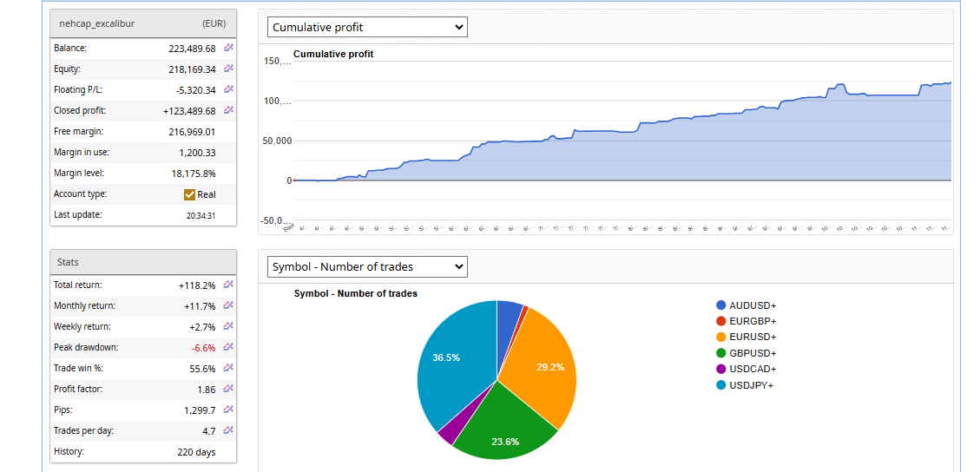Click the USDJPY+ legend entry
The image size is (980, 472).
tap(752, 384)
